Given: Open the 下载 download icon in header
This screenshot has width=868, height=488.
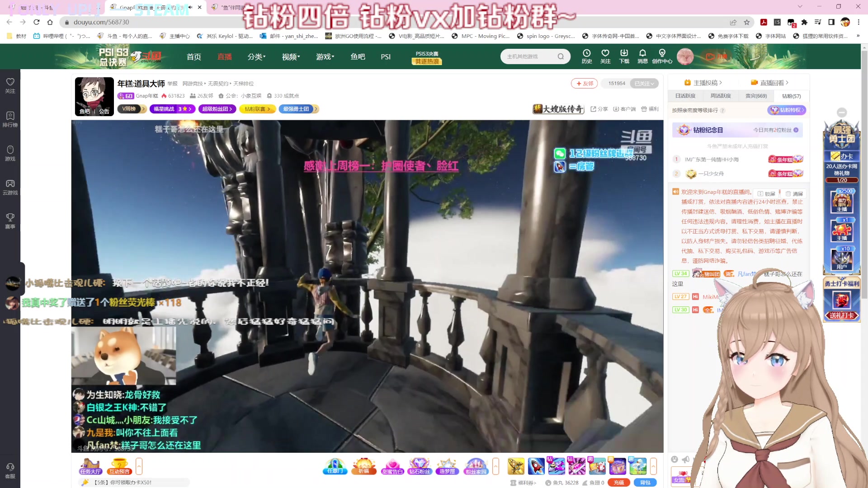Looking at the screenshot, I should tap(624, 56).
